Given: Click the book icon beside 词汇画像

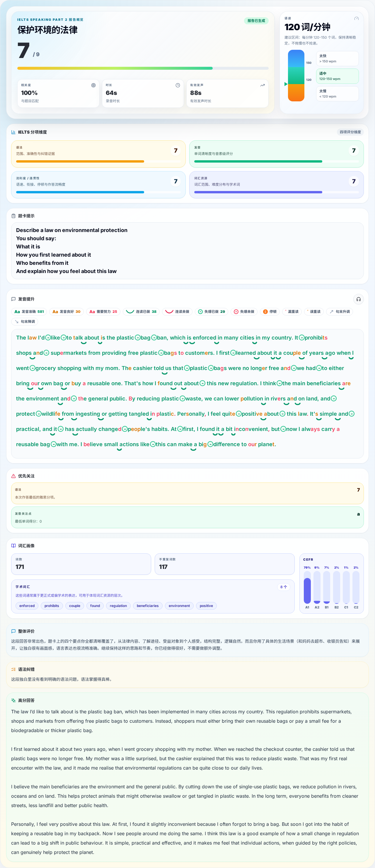Looking at the screenshot, I should [x=13, y=545].
